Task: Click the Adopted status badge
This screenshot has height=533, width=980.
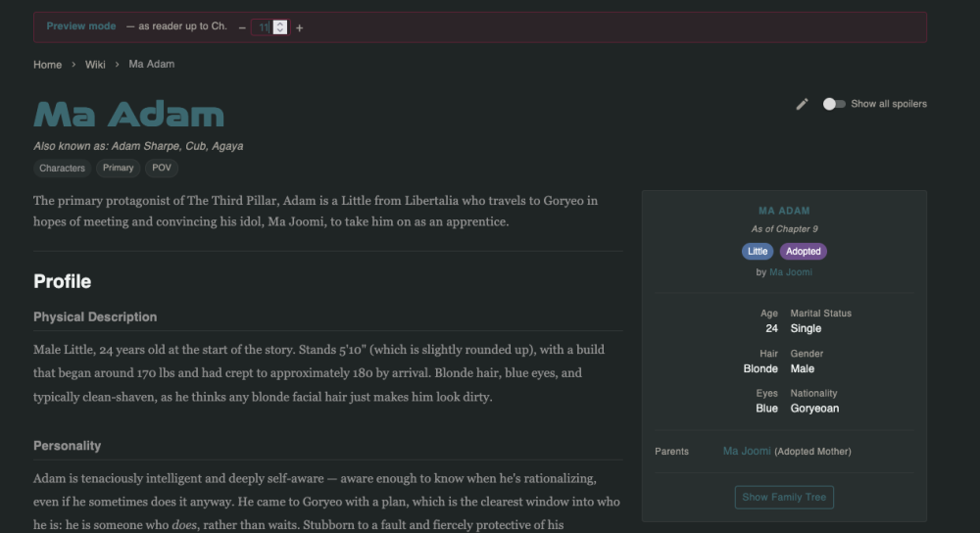Action: point(804,251)
